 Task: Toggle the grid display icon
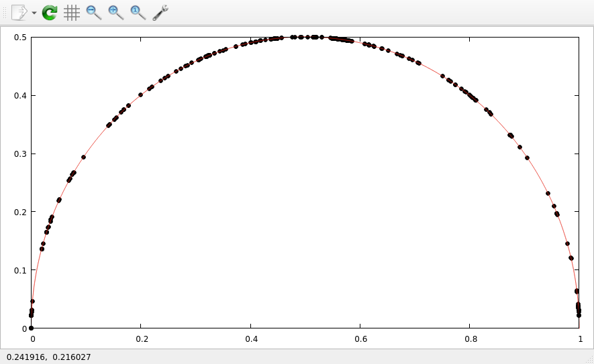pos(72,13)
